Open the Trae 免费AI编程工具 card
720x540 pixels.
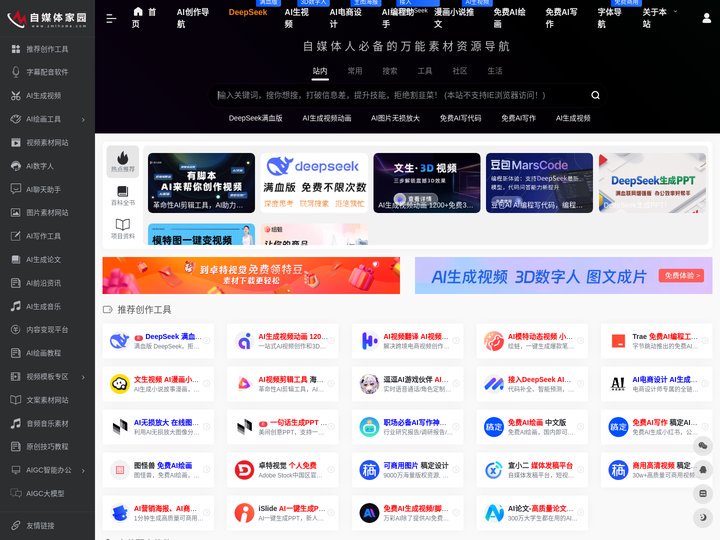coord(657,341)
